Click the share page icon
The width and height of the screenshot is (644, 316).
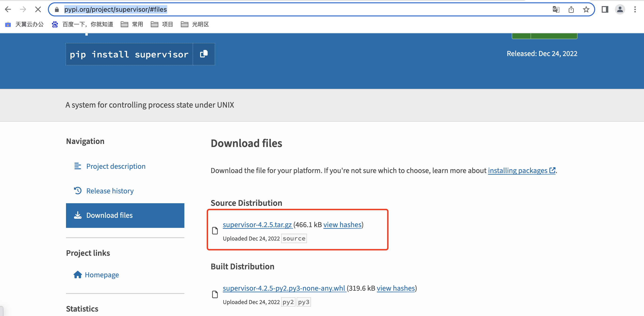click(x=571, y=9)
